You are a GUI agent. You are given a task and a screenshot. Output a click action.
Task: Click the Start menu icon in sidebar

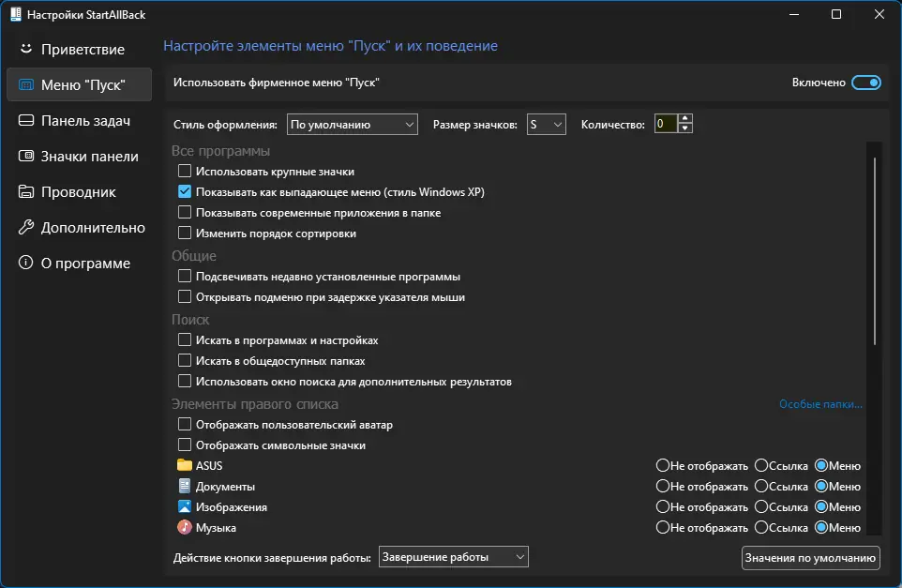26,85
